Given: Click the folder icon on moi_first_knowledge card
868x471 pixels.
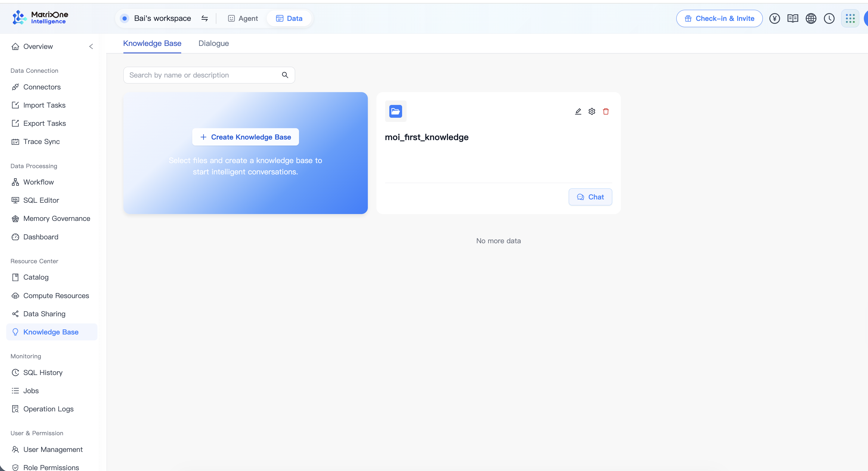Looking at the screenshot, I should [x=396, y=111].
